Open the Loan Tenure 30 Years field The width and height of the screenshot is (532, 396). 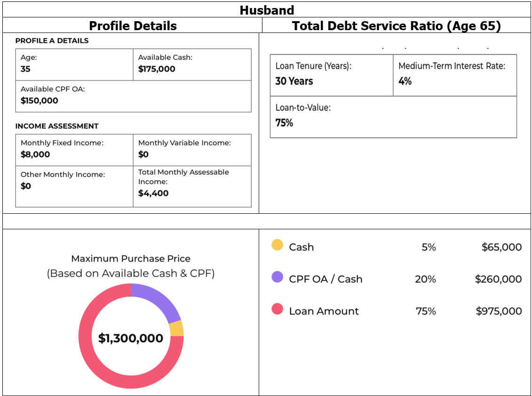332,75
